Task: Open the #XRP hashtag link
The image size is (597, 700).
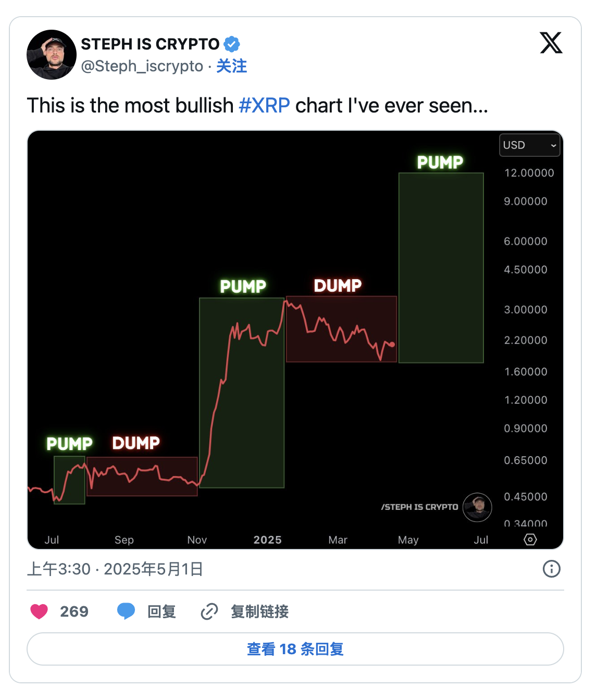Action: coord(264,106)
